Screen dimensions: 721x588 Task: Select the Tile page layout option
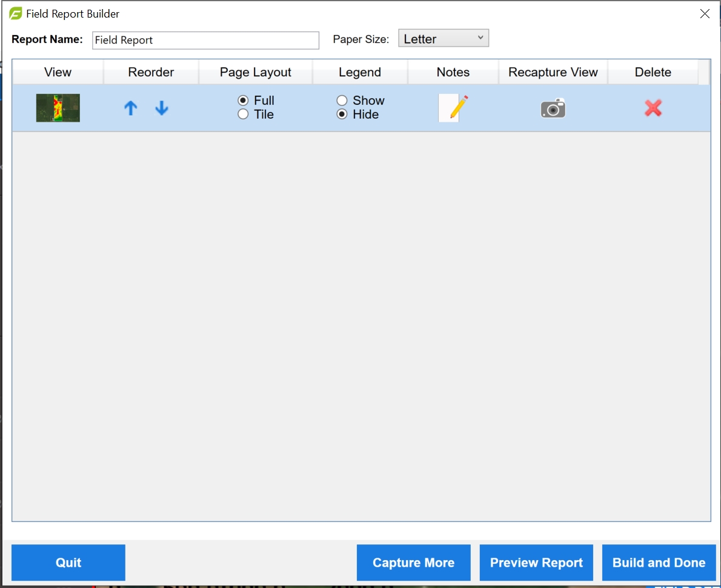click(x=244, y=114)
